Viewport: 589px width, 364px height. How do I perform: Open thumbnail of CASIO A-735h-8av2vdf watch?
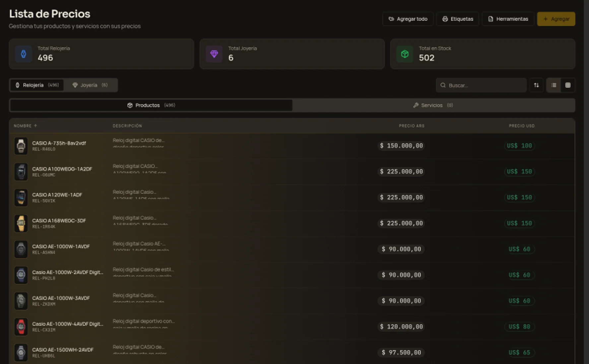(21, 146)
